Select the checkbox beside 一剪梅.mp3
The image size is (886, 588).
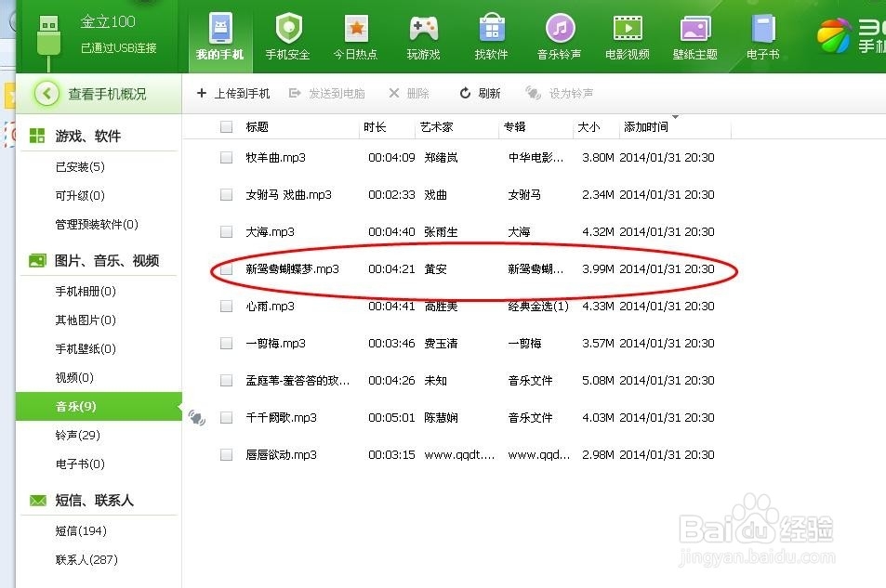pyautogui.click(x=225, y=343)
